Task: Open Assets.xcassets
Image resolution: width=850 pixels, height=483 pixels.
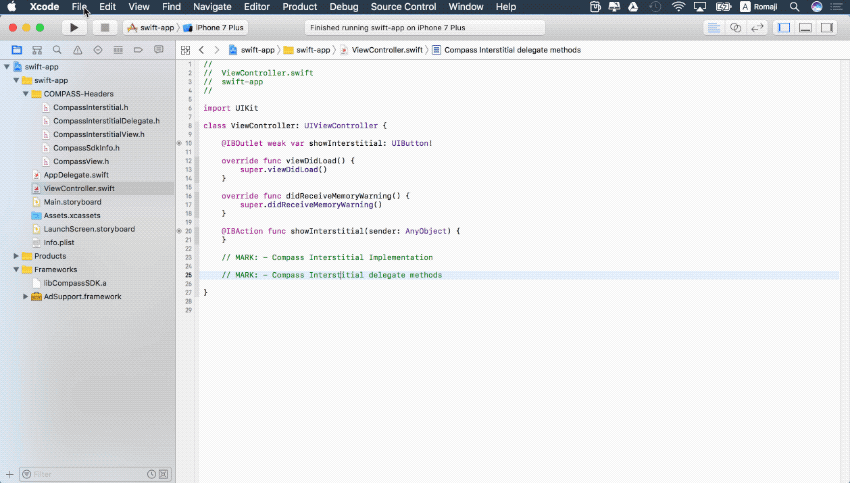Action: (x=72, y=215)
